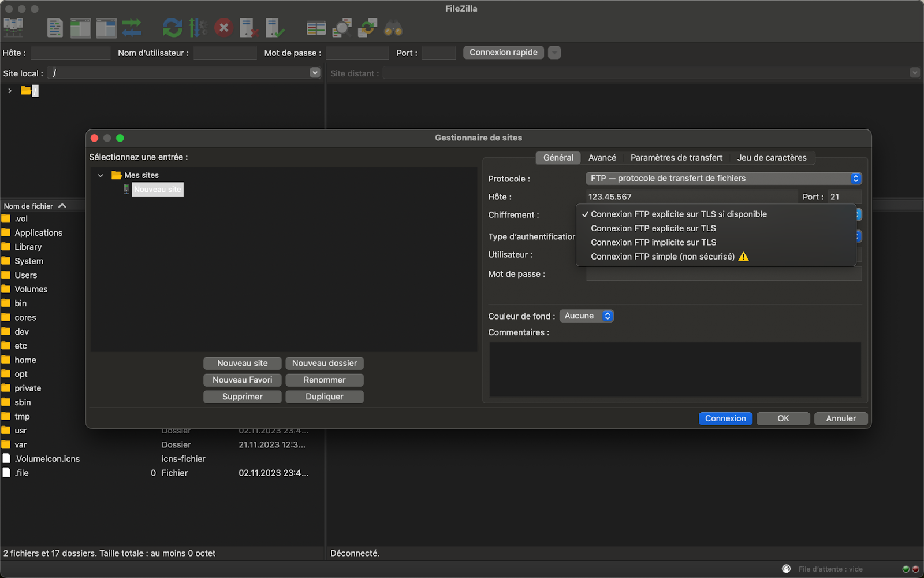Viewport: 924px width, 578px height.
Task: Click the Port field in site manager
Action: (845, 197)
